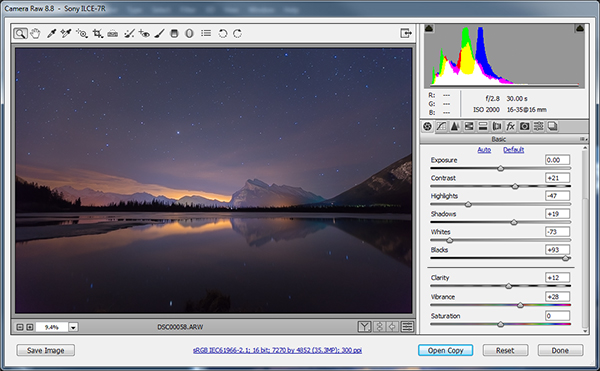The width and height of the screenshot is (600, 371).
Task: Click the Open Copy button
Action: point(445,350)
